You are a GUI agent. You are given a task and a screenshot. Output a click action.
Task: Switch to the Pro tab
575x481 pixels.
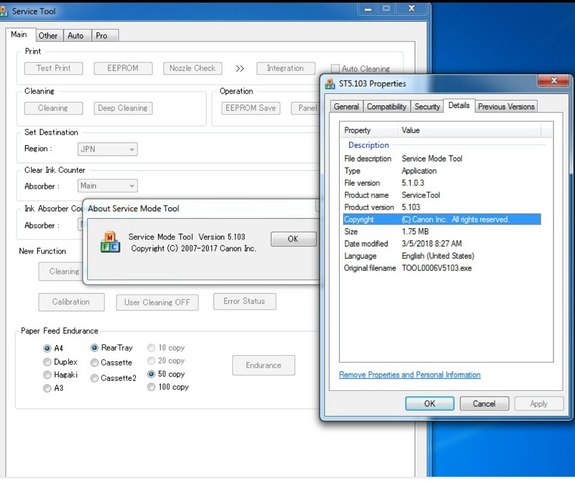[x=104, y=36]
